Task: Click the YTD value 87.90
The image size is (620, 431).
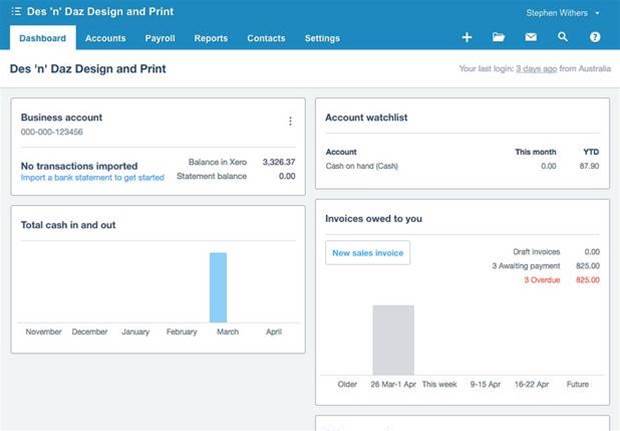Action: [589, 166]
